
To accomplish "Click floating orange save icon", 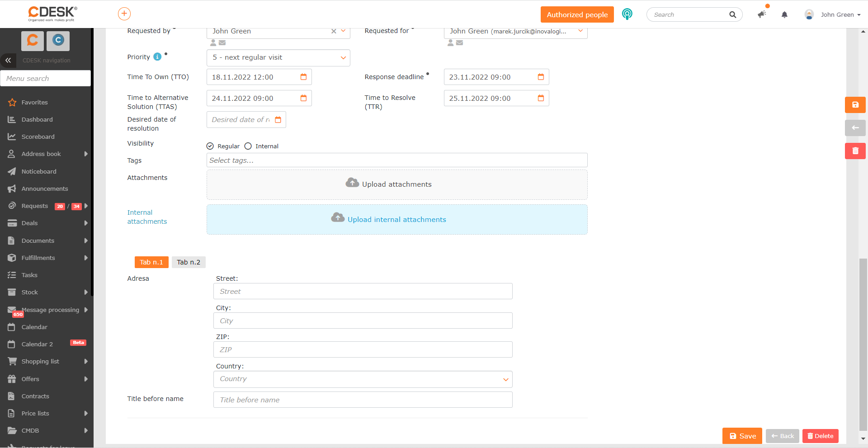I will click(855, 105).
